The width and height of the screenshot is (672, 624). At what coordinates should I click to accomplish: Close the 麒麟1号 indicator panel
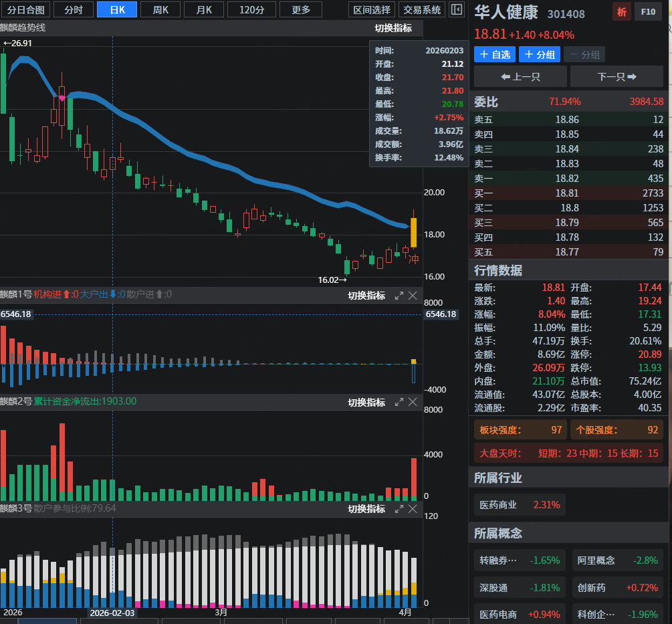point(413,295)
